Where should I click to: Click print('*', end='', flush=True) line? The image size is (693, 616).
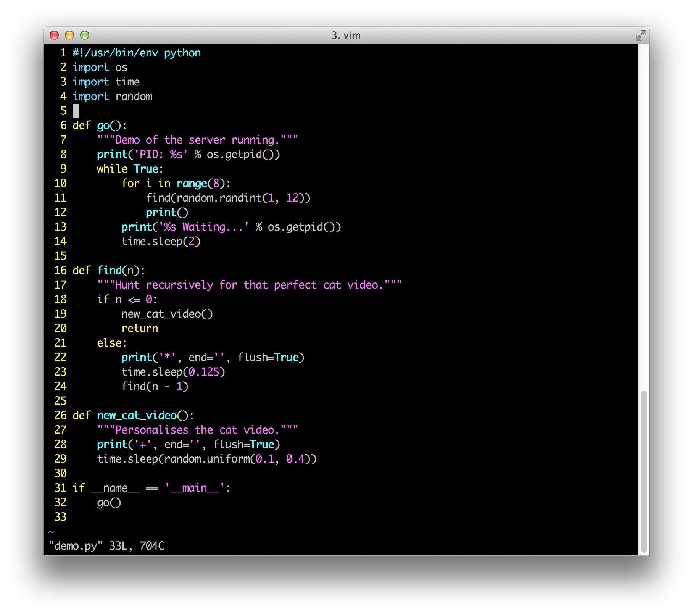(x=213, y=358)
